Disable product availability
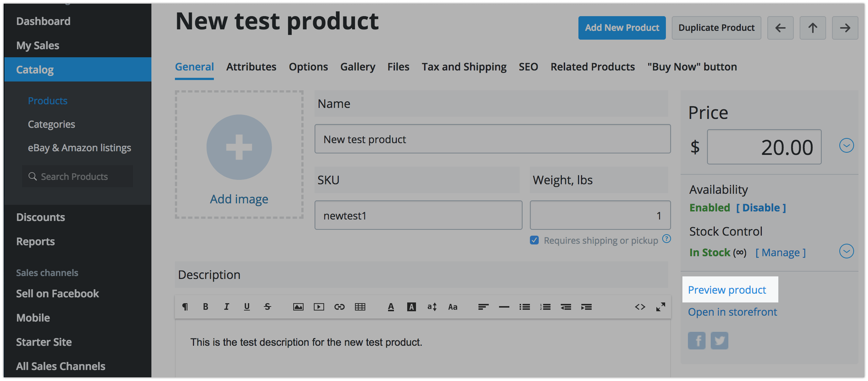Image resolution: width=868 pixels, height=381 pixels. pyautogui.click(x=761, y=208)
